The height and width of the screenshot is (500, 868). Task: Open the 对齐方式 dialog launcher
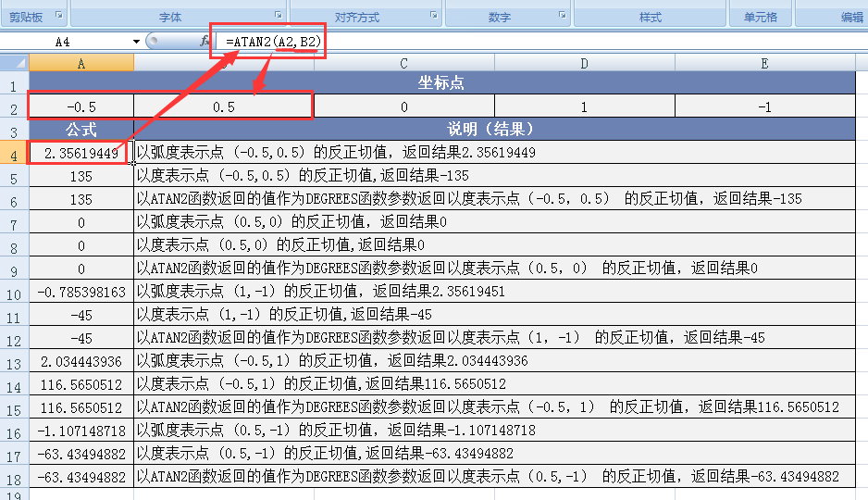(433, 15)
